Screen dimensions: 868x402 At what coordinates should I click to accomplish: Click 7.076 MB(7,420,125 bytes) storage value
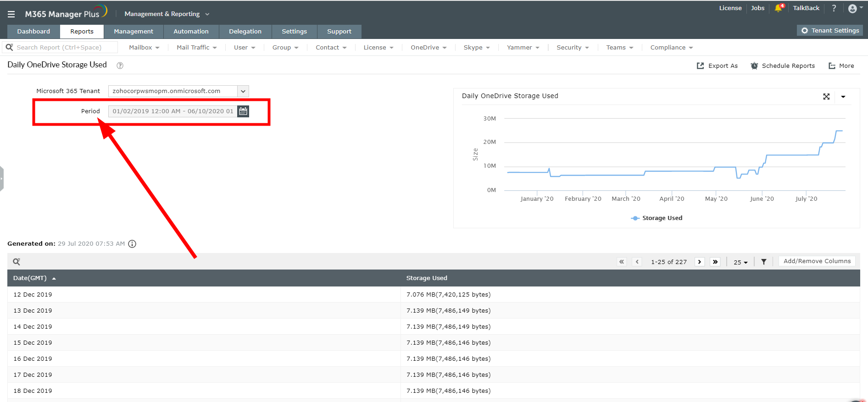click(448, 294)
